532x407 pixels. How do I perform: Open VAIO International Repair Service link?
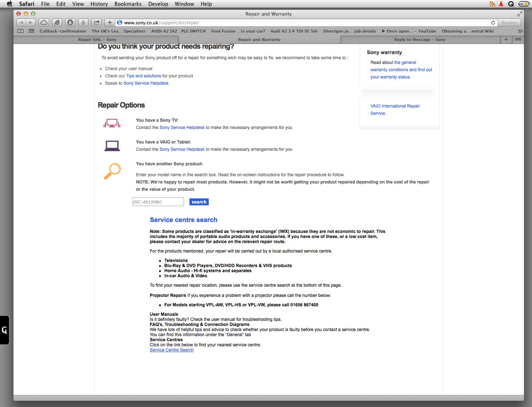395,110
